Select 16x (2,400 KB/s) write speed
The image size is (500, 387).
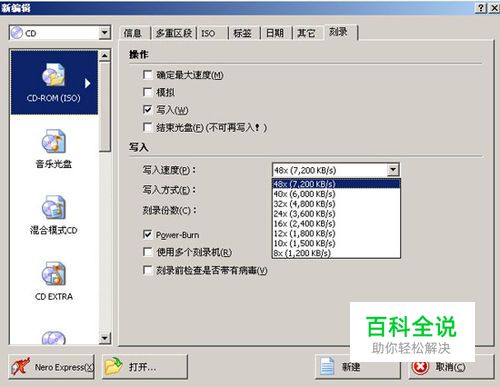[336, 223]
